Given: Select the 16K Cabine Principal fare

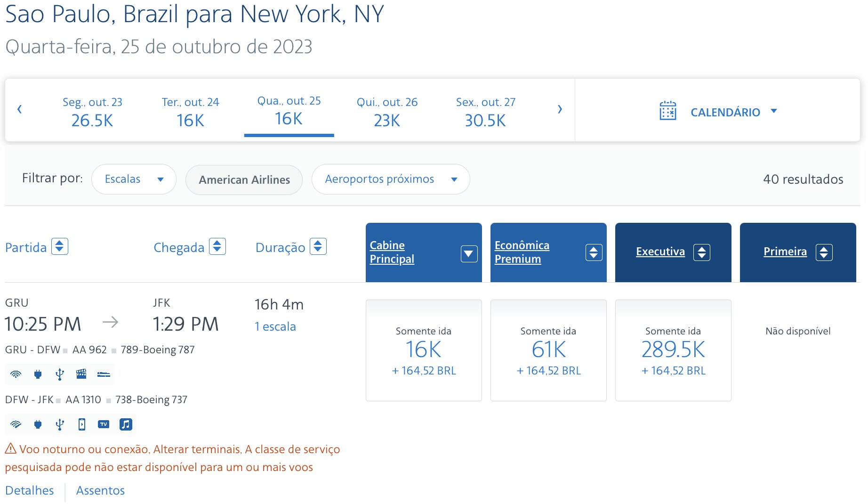Looking at the screenshot, I should pos(424,350).
